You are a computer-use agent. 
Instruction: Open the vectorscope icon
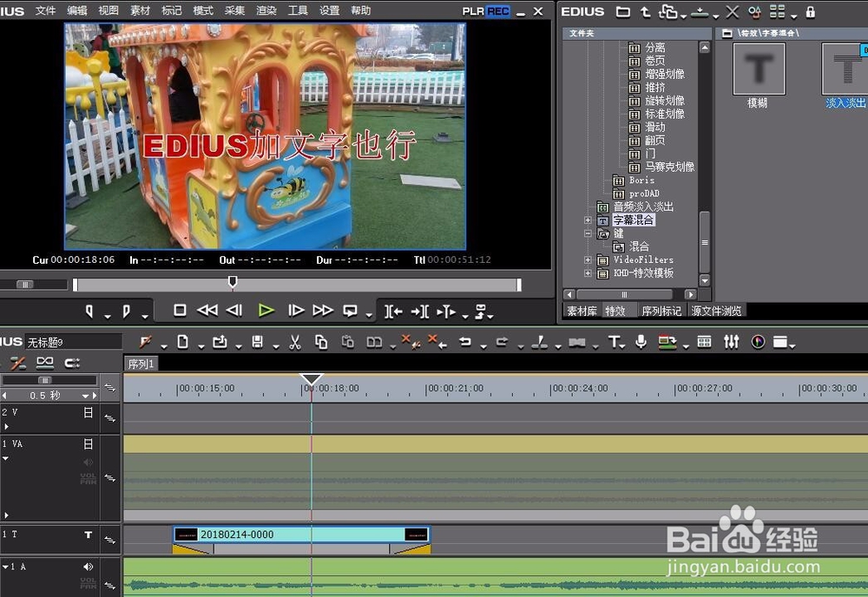point(758,342)
